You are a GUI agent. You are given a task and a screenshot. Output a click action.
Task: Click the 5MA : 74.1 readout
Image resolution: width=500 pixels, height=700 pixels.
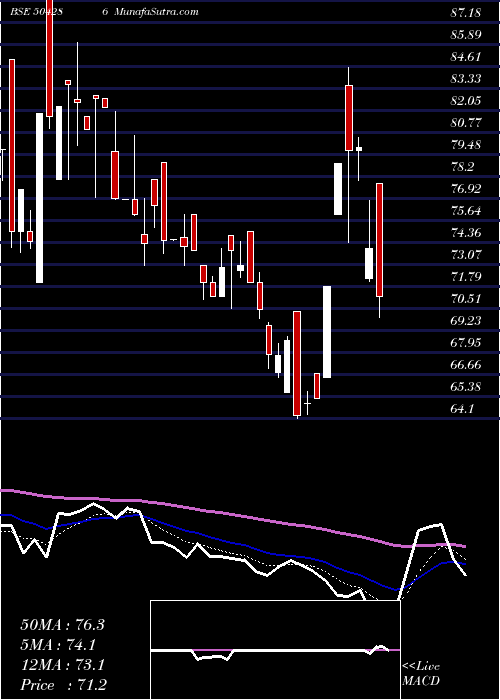(x=58, y=645)
